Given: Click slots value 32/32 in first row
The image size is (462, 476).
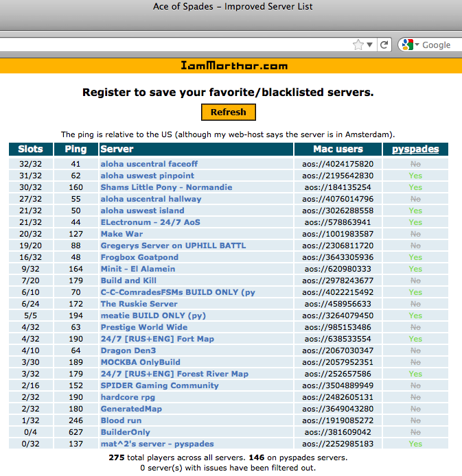Looking at the screenshot, I should 30,164.
